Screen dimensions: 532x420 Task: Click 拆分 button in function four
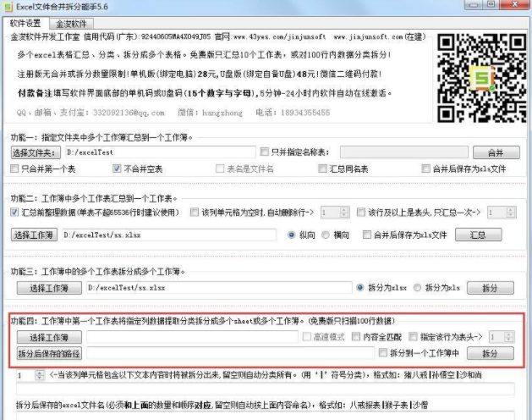click(491, 353)
